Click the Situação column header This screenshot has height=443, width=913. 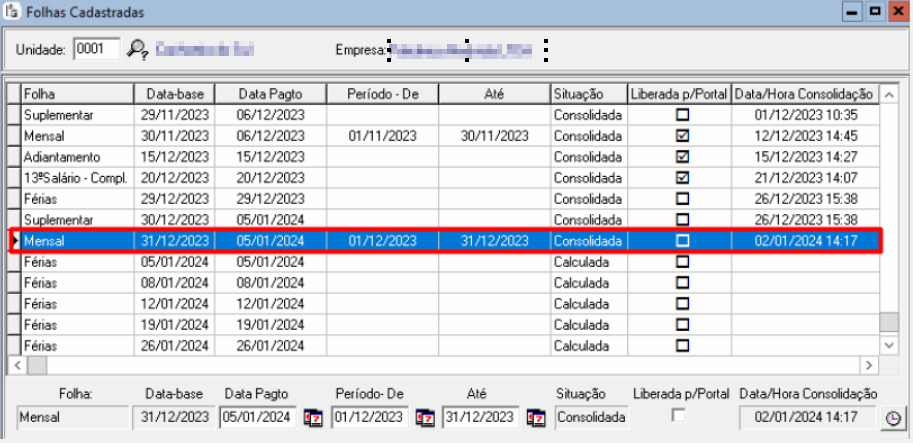pyautogui.click(x=588, y=93)
